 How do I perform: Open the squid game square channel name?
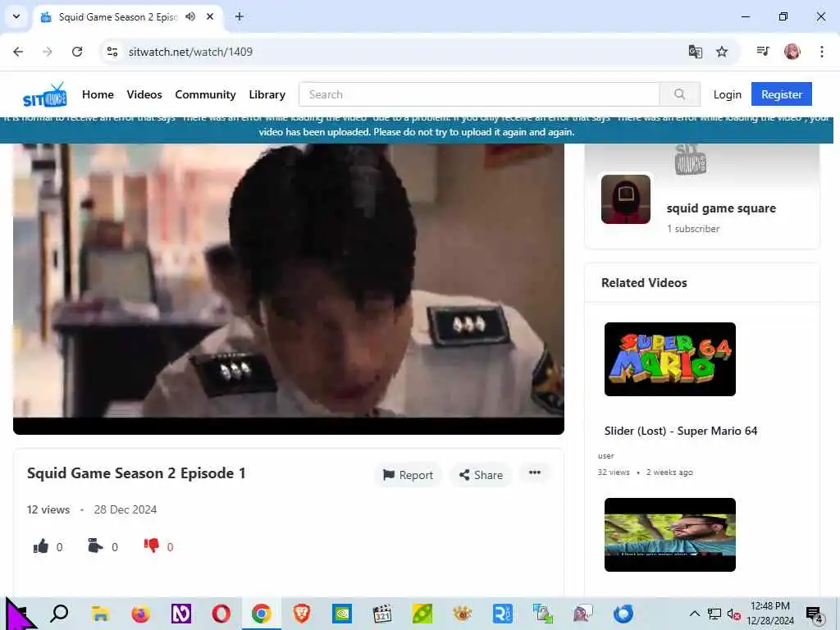pos(720,208)
